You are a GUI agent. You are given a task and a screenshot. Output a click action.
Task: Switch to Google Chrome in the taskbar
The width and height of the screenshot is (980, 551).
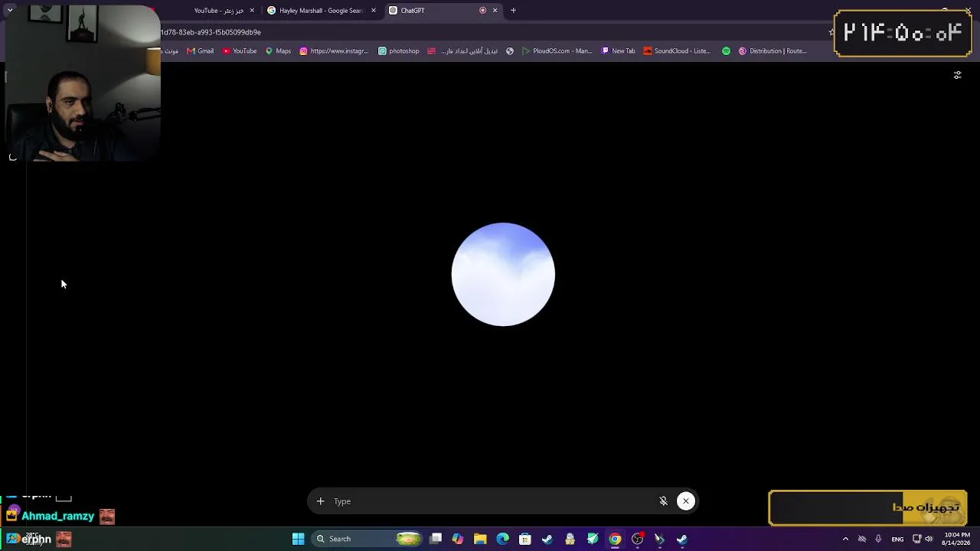point(615,539)
